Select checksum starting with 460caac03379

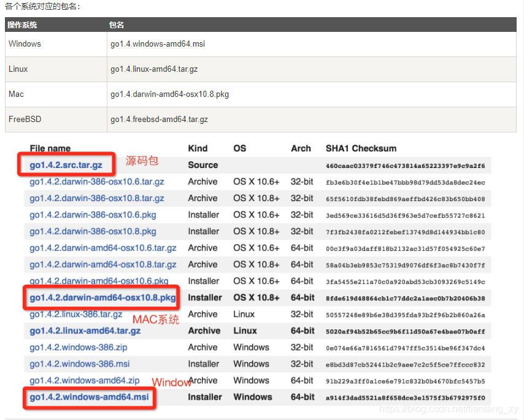(406, 166)
